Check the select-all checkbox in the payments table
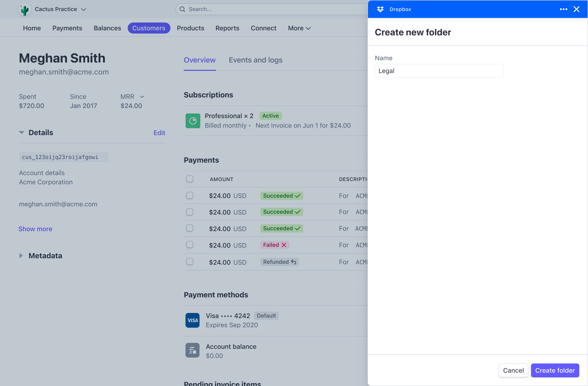This screenshot has height=386, width=588. 189,179
